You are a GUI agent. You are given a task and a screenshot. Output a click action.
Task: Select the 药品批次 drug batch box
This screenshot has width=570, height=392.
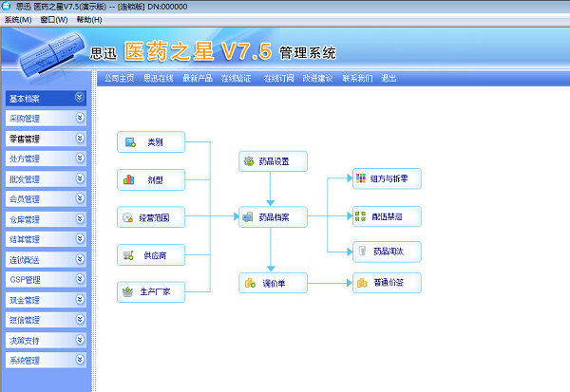tap(387, 252)
